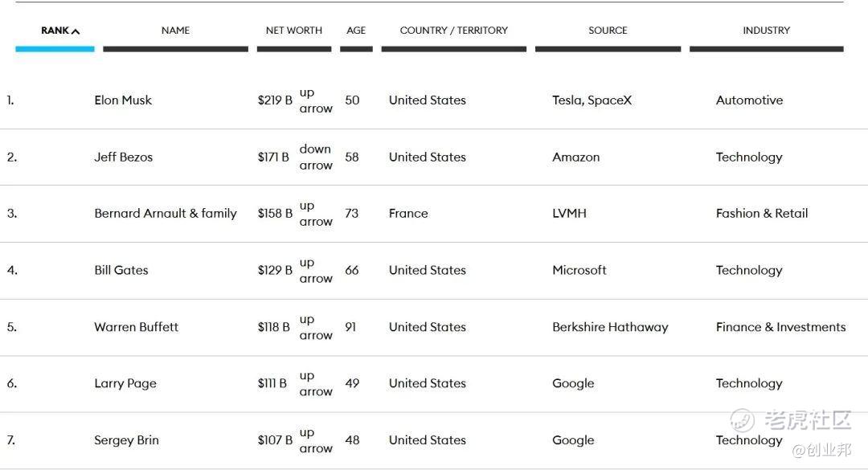Click Bernard Arnault & family name
The image size is (868, 470).
[x=166, y=214]
